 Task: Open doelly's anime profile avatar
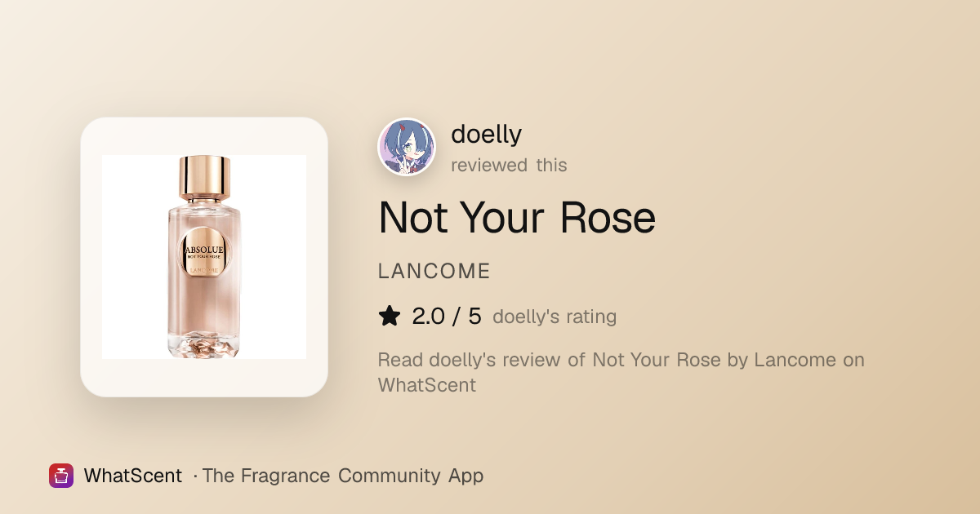click(407, 147)
